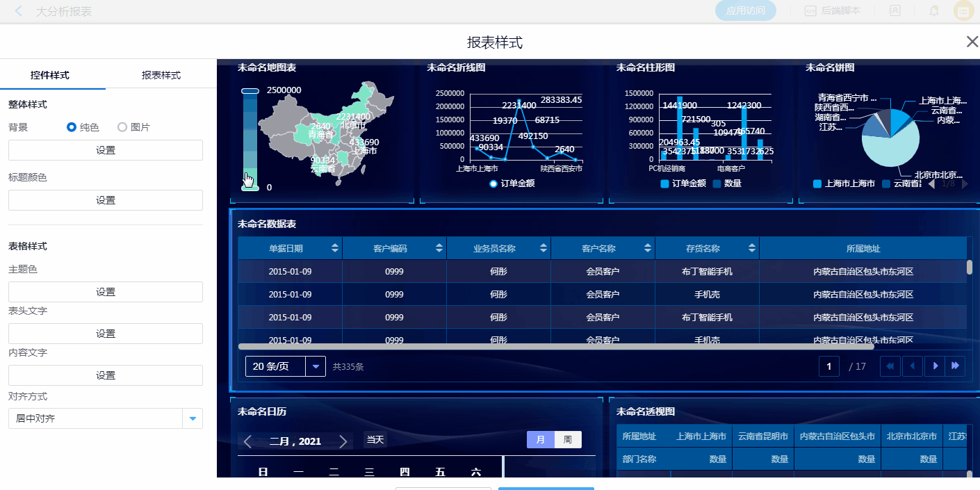This screenshot has width=980, height=490.
Task: Jump to last page of data table
Action: [956, 366]
